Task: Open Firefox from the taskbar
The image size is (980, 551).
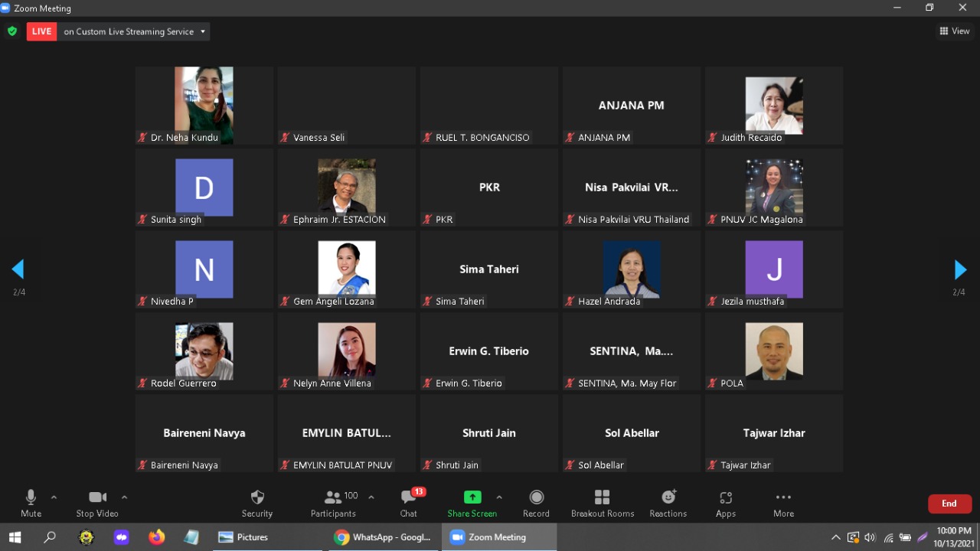Action: click(157, 537)
